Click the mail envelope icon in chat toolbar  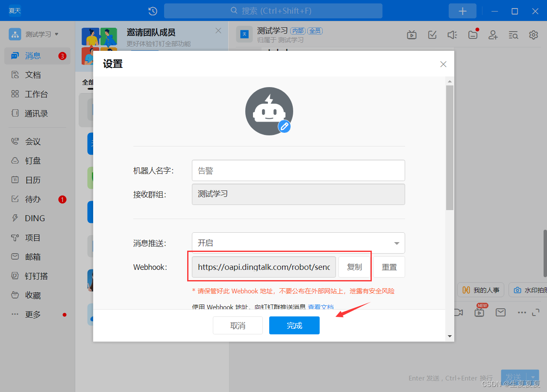pos(500,313)
